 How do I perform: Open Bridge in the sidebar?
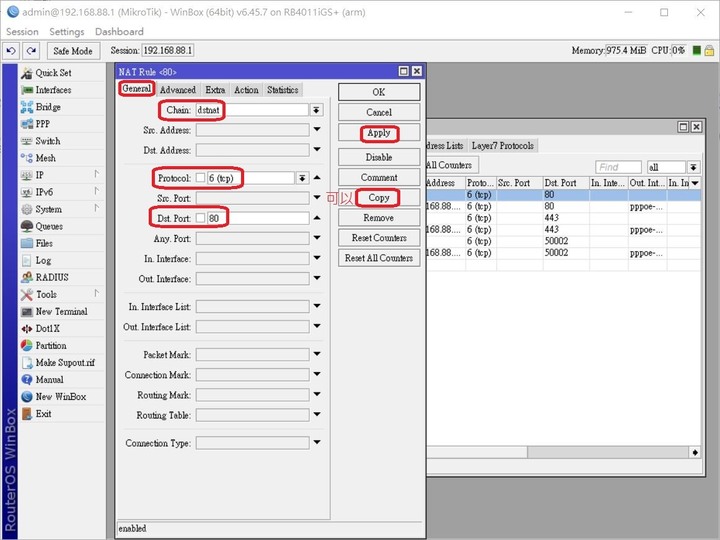[x=48, y=107]
